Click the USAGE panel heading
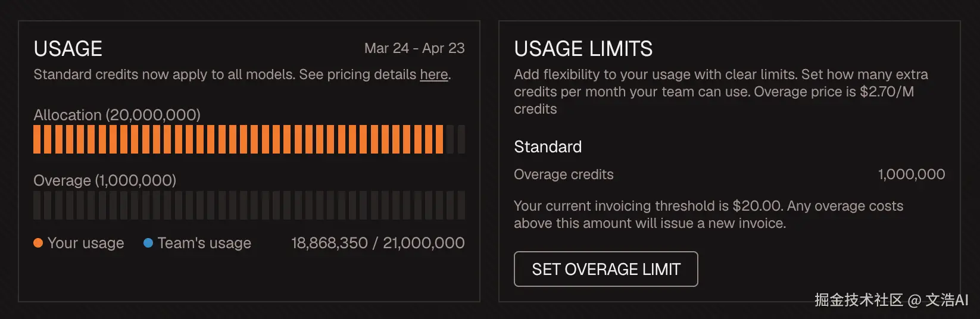 (68, 49)
